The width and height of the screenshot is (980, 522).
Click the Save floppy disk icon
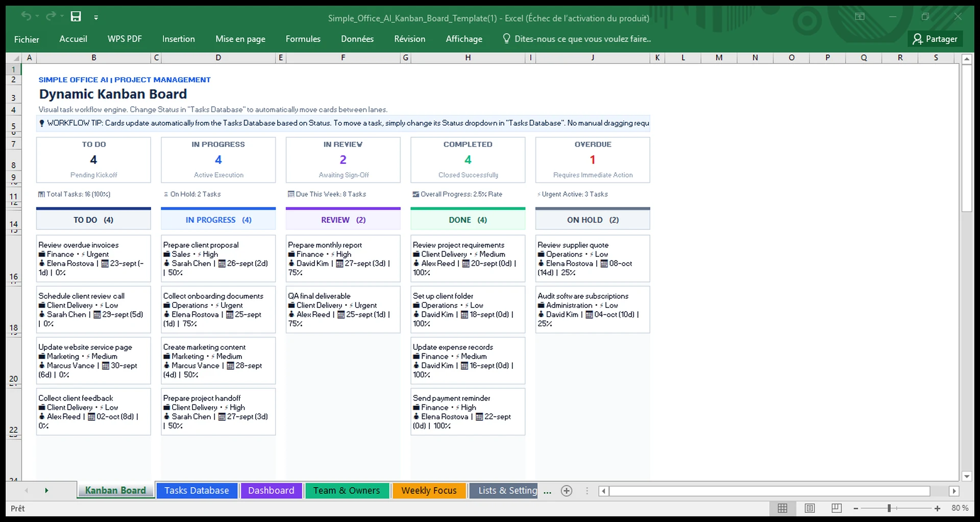click(76, 16)
